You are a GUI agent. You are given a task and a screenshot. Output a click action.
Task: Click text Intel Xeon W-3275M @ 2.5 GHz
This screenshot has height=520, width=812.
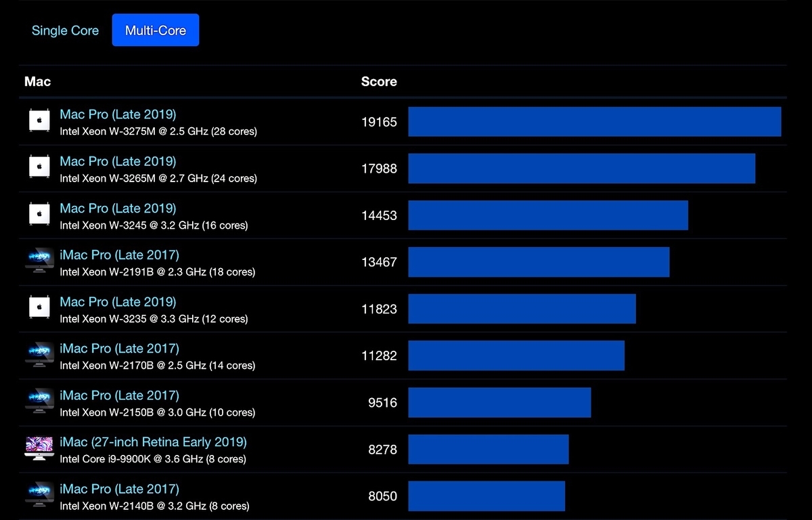click(134, 132)
